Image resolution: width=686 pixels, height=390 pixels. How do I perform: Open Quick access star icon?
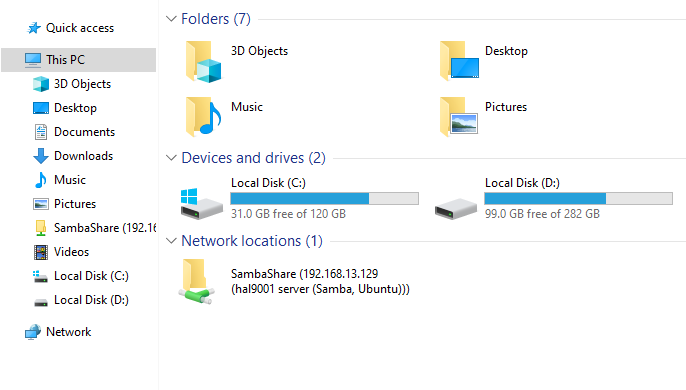34,28
